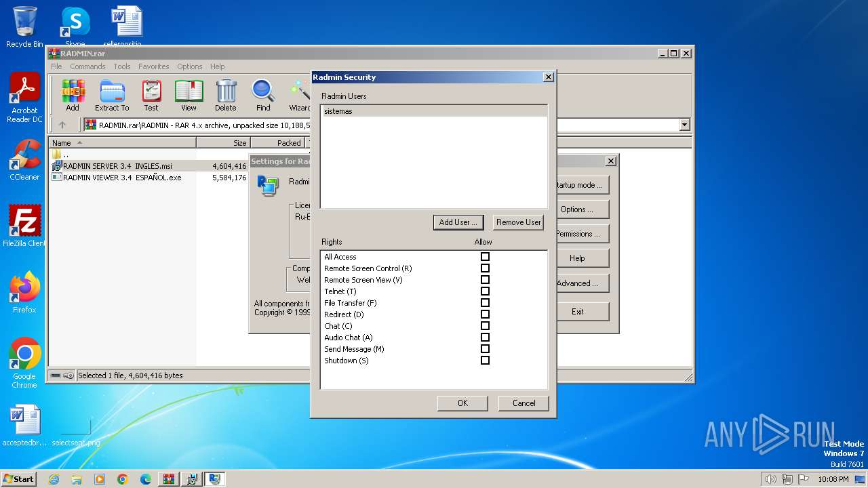Screen dimensions: 868x488
Task: Click the taskbar clock showing 10:08 PM
Action: pyautogui.click(x=833, y=479)
